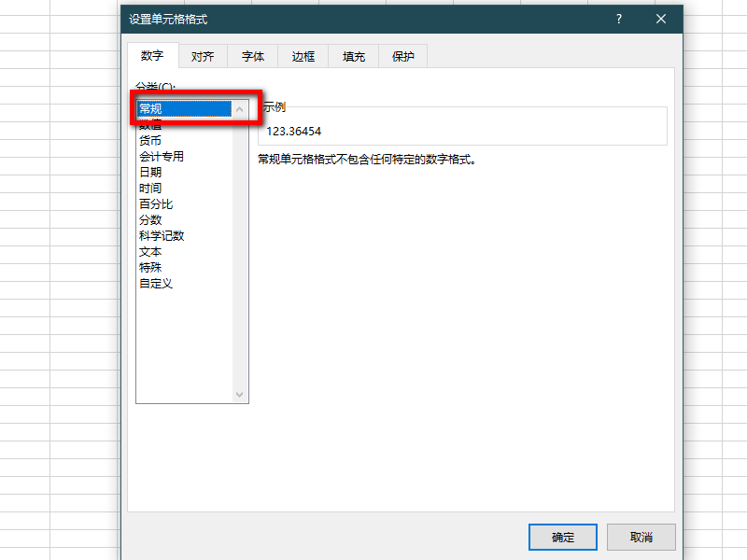Click the category list scroll-up arrow
The height and width of the screenshot is (560, 747).
pyautogui.click(x=240, y=109)
